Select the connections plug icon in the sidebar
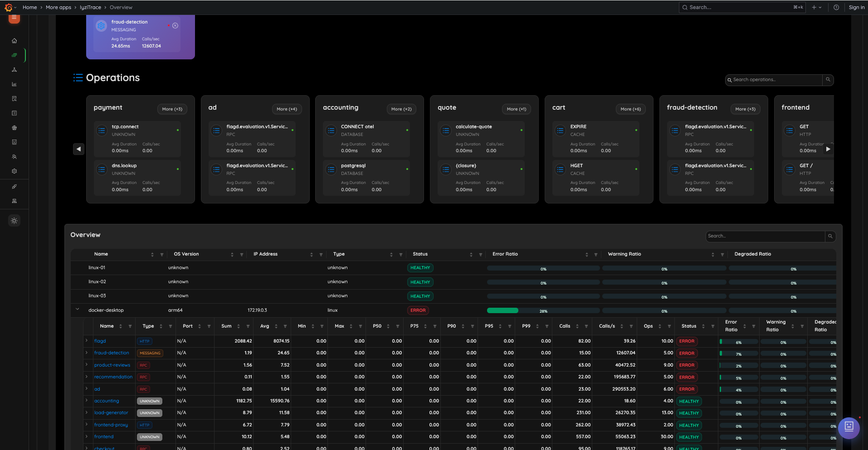Screen dimensions: 868x450 [x=14, y=186]
